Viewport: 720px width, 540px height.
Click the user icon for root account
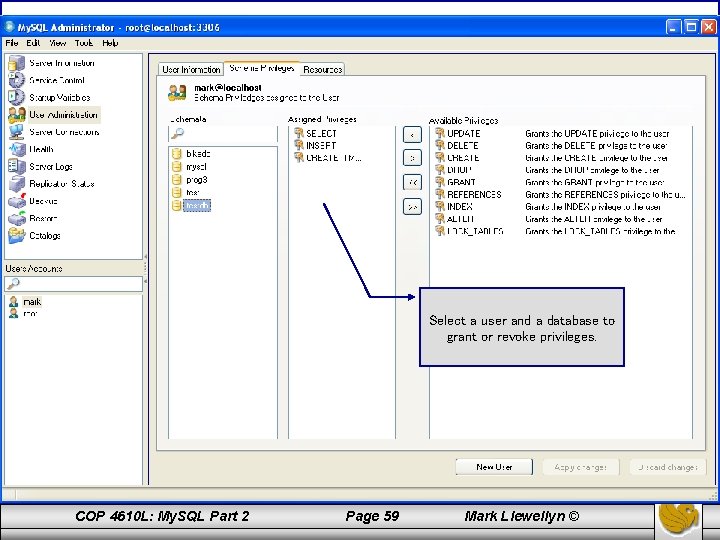point(14,314)
